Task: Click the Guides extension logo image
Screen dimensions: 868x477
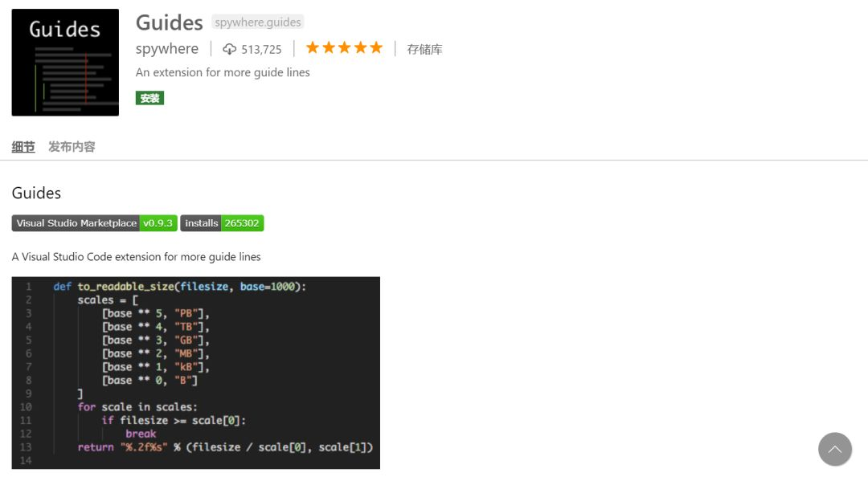Action: (65, 63)
